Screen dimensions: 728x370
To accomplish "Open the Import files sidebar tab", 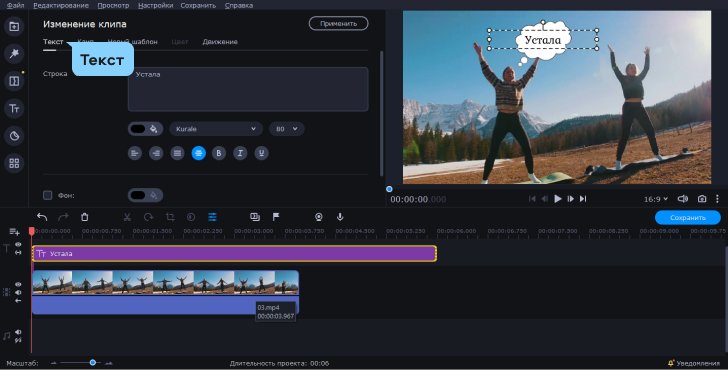I will (x=14, y=26).
